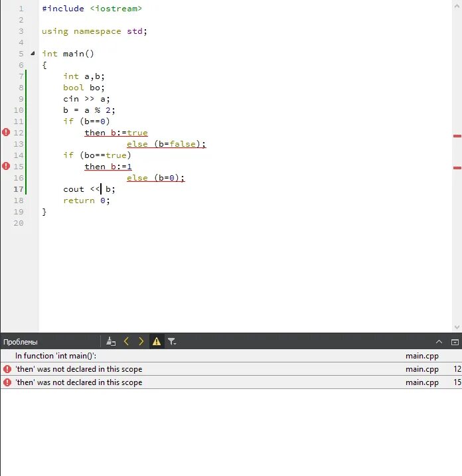Click main.cpp in the 'In function' row
The image size is (462, 476).
[x=422, y=356]
